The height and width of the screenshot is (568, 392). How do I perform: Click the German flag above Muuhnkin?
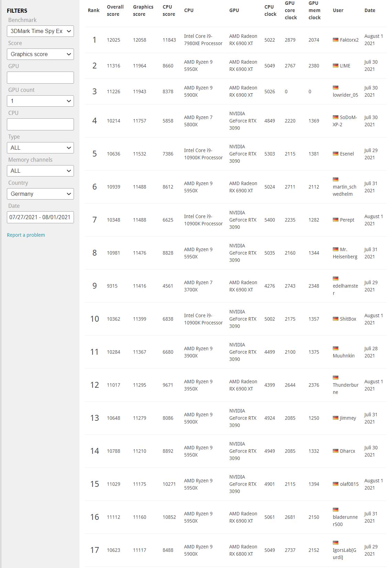pos(336,348)
